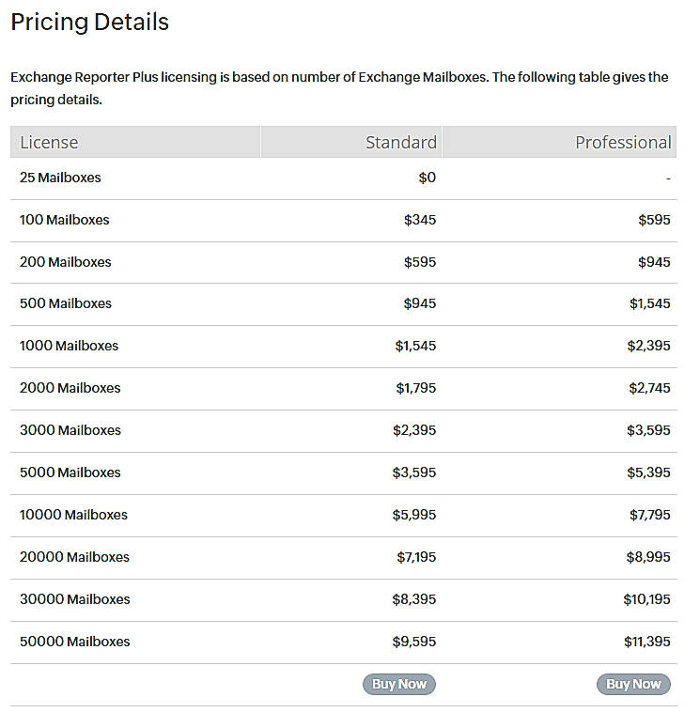Click the Professional column header

623,143
